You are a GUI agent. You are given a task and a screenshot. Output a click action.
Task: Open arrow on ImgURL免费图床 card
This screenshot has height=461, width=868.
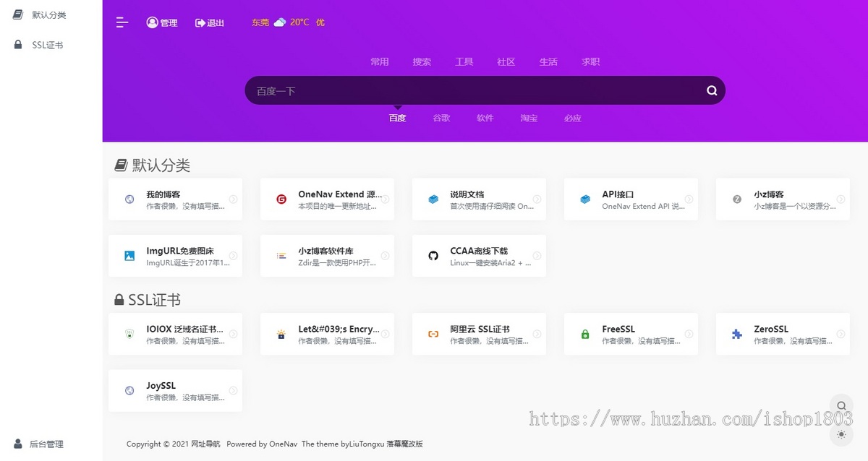(x=233, y=256)
